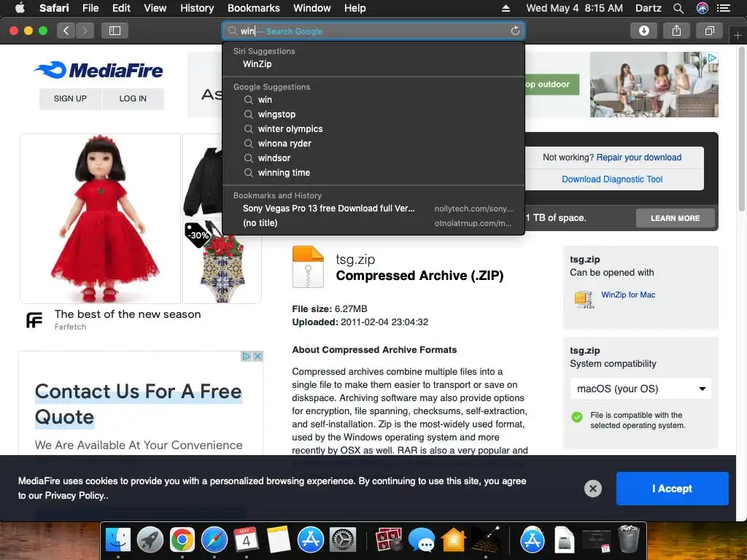The height and width of the screenshot is (560, 747).
Task: Open the System compatibility OS dropdown
Action: (x=640, y=389)
